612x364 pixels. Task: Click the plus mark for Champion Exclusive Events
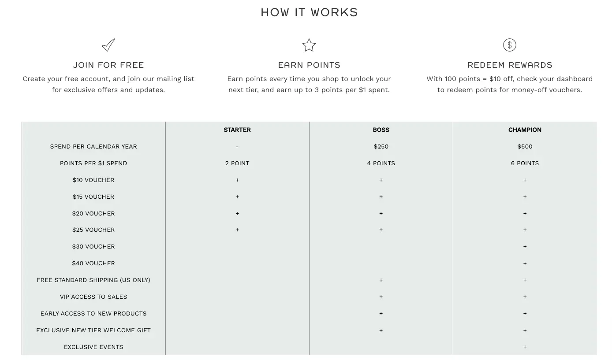(x=525, y=347)
